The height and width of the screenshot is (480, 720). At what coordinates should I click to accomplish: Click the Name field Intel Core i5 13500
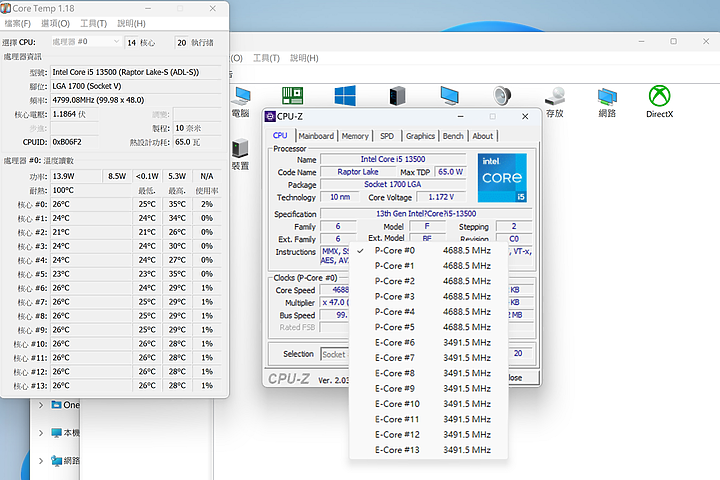393,159
